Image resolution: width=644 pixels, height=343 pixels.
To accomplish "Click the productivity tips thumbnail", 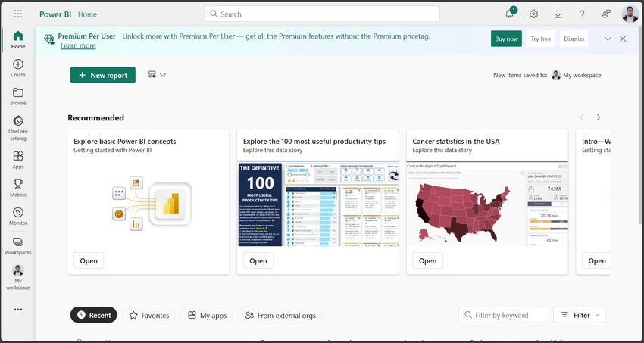I will click(318, 204).
